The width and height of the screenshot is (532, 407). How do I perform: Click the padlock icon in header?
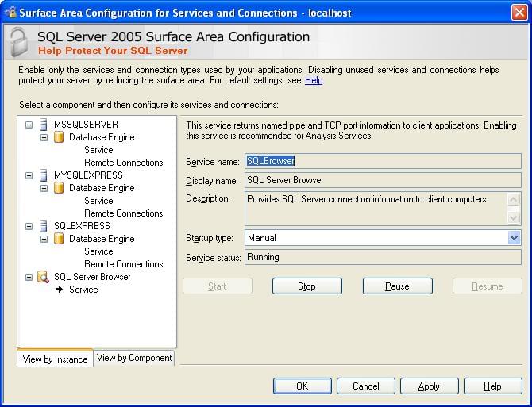(x=19, y=43)
